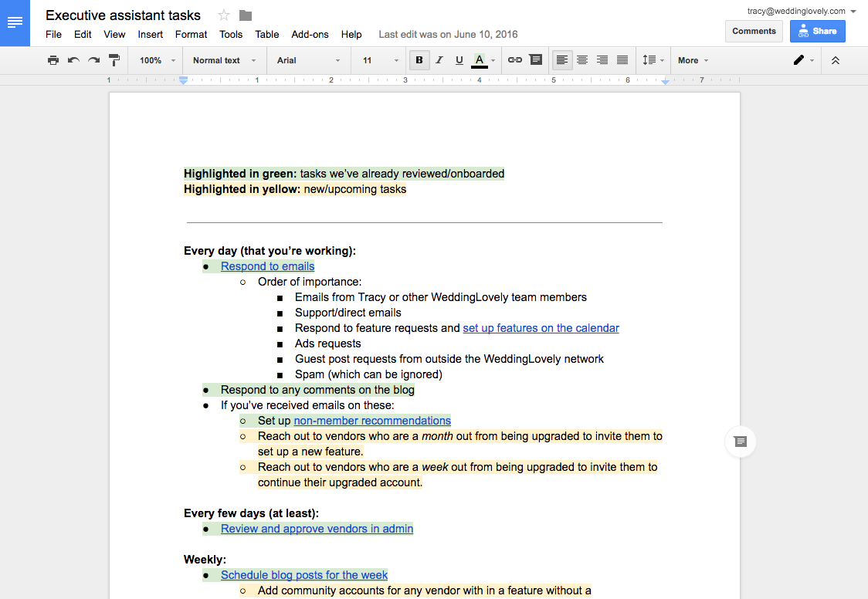868x599 pixels.
Task: Click the Order of importance: sub-bullet
Action: click(310, 282)
